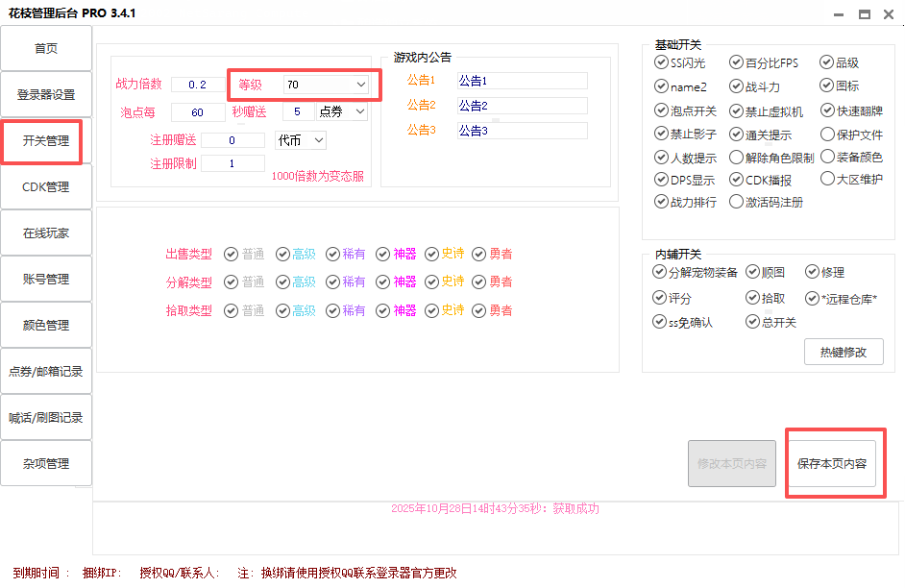Go to 在线玩家 page
905x588 pixels.
point(46,233)
